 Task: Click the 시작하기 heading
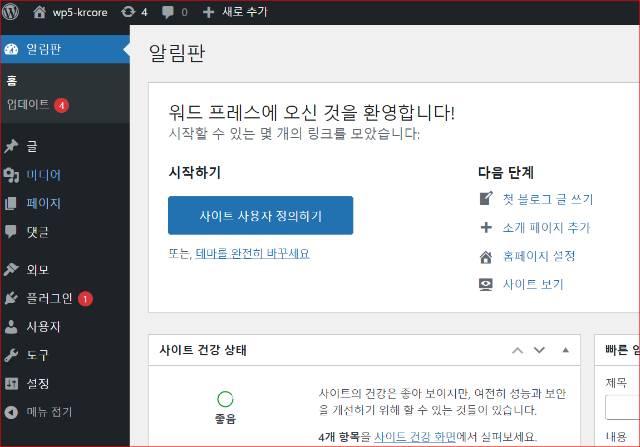(195, 172)
